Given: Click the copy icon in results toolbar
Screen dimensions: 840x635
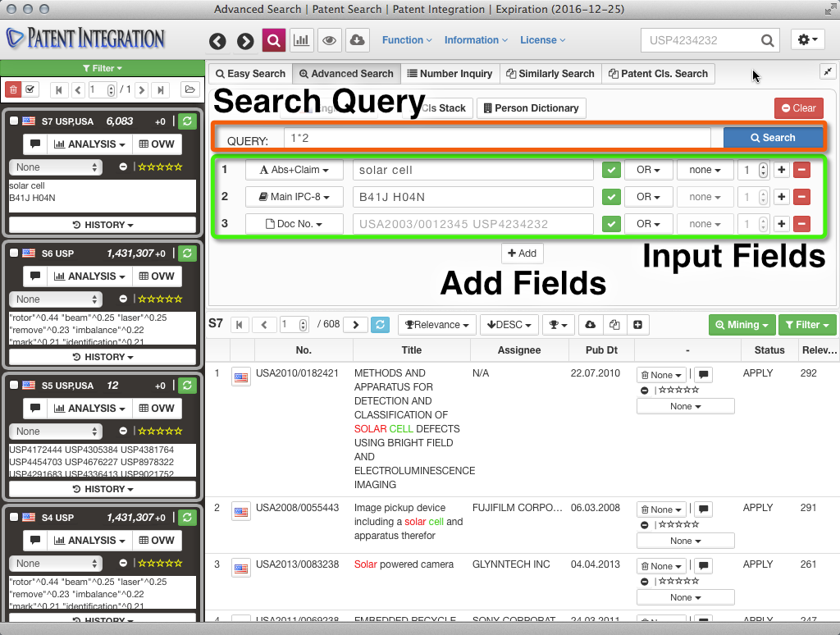Looking at the screenshot, I should coord(614,324).
